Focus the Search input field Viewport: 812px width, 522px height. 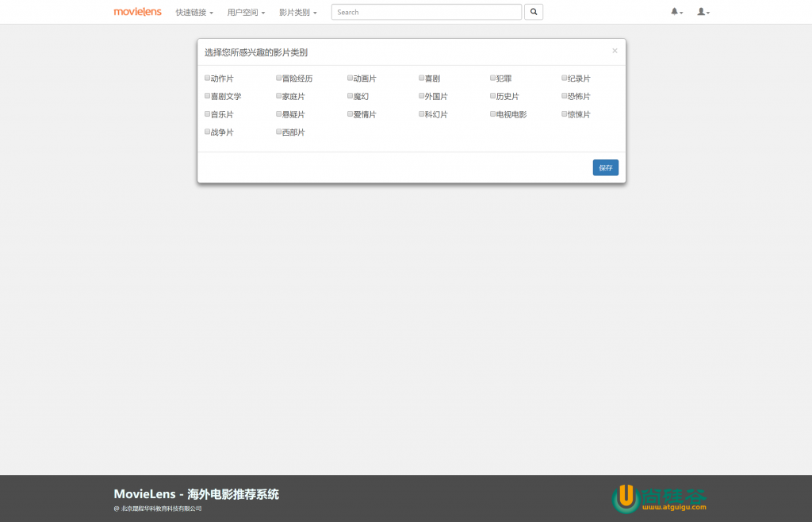(426, 12)
